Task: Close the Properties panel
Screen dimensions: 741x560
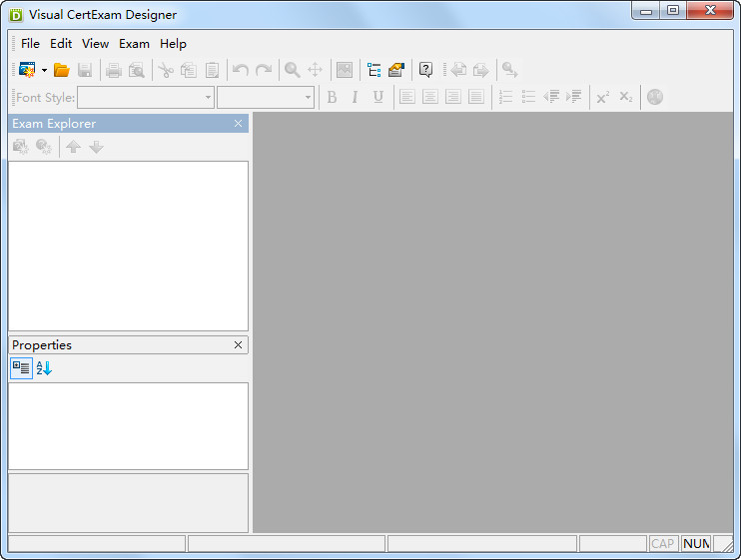Action: 238,345
